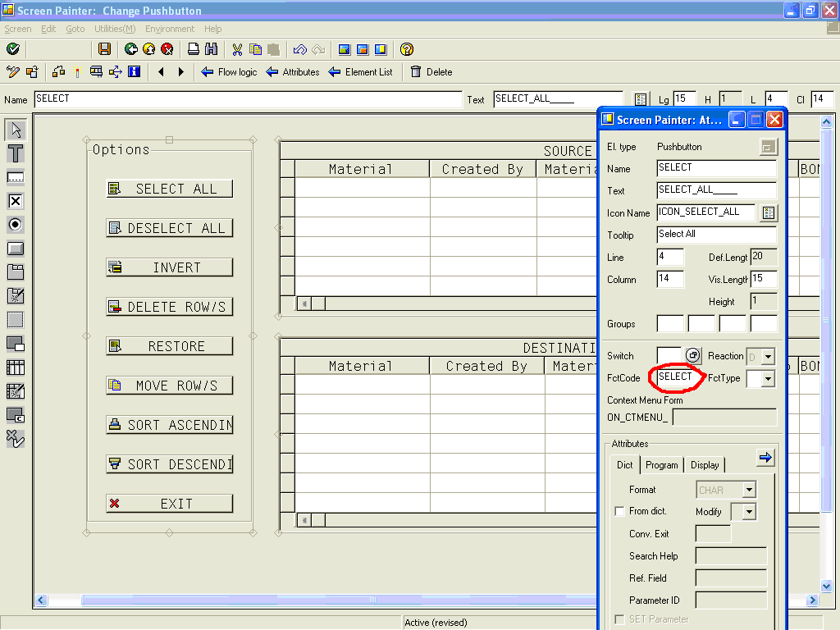Pick the selection arrow tool
Image resolution: width=840 pixels, height=630 pixels.
tap(15, 129)
